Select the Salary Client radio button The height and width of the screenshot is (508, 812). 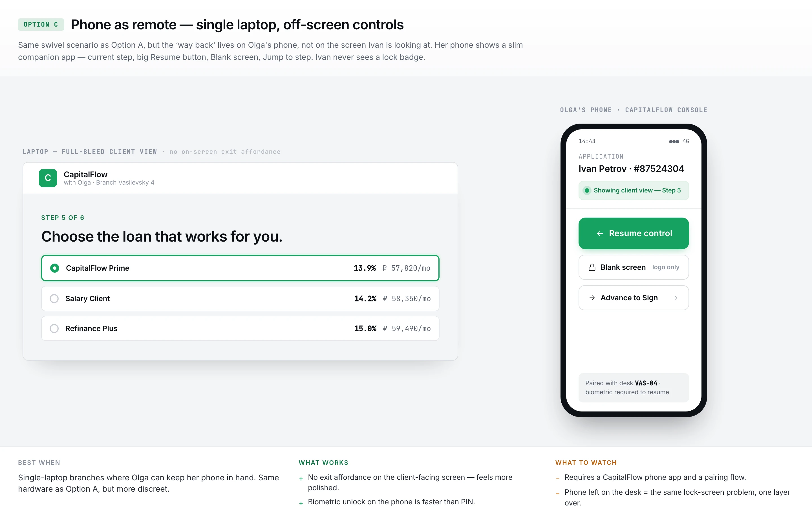tap(54, 298)
